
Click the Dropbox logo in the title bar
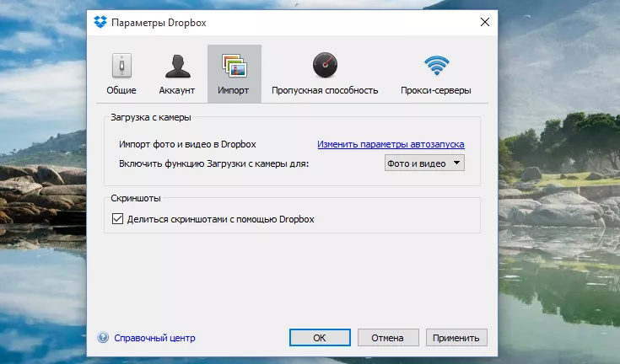coord(100,22)
